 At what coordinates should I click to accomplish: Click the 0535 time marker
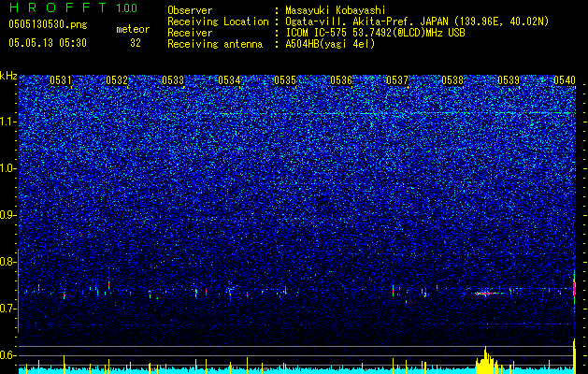tap(285, 80)
